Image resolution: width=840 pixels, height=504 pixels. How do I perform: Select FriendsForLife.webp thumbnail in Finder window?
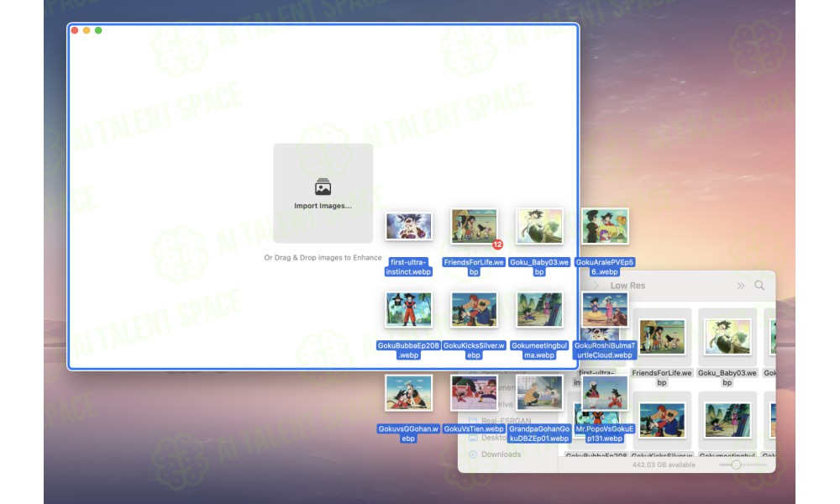[x=662, y=337]
